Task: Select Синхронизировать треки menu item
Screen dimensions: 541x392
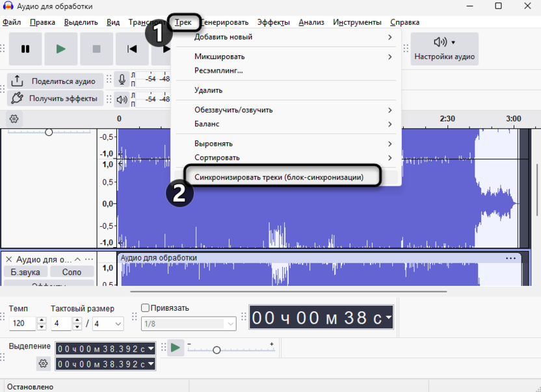Action: pyautogui.click(x=279, y=177)
